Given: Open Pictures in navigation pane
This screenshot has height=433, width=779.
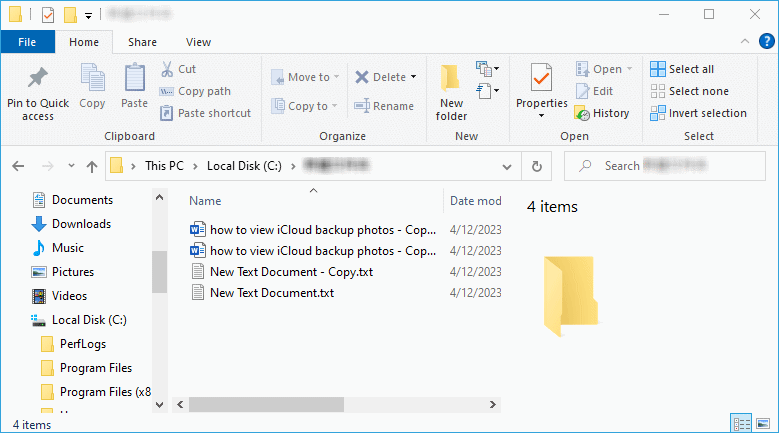Looking at the screenshot, I should pyautogui.click(x=63, y=272).
